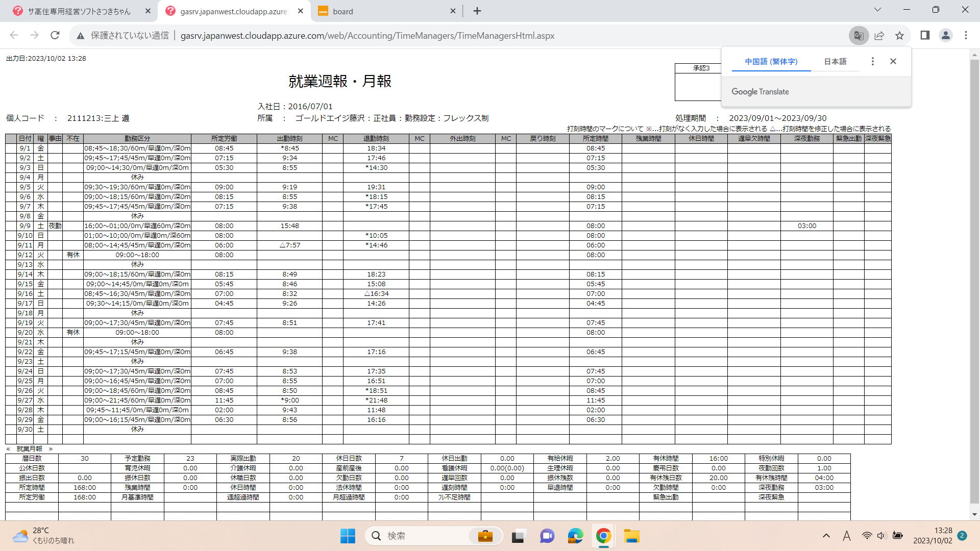Reload the page with refresh icon
This screenshot has height=551, width=980.
click(x=55, y=35)
